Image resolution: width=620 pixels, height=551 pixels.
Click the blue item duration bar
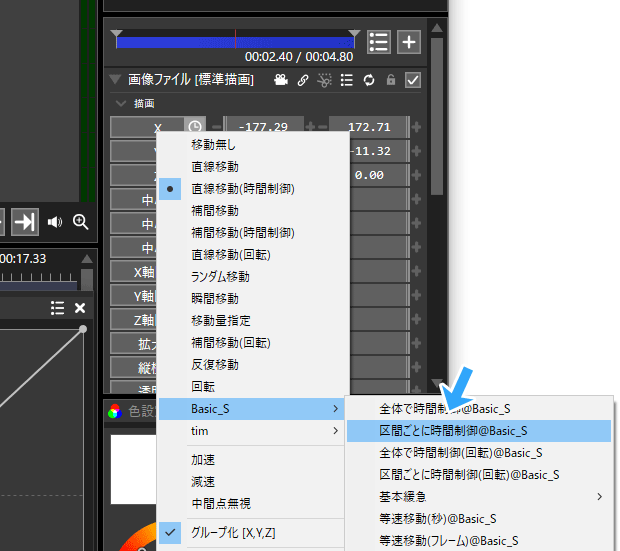pyautogui.click(x=235, y=43)
